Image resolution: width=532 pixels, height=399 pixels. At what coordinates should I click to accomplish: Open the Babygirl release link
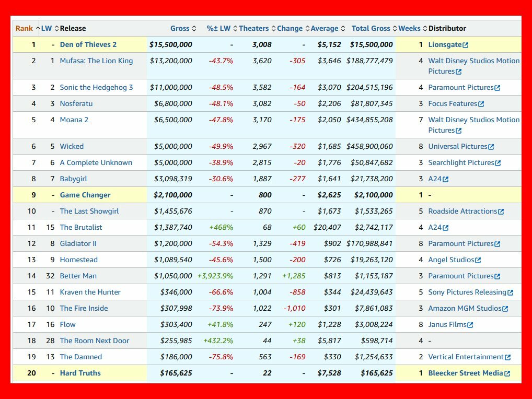click(x=73, y=179)
